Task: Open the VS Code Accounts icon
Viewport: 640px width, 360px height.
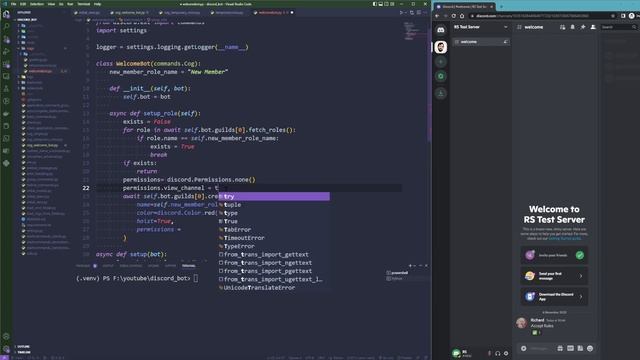Action: click(6, 337)
